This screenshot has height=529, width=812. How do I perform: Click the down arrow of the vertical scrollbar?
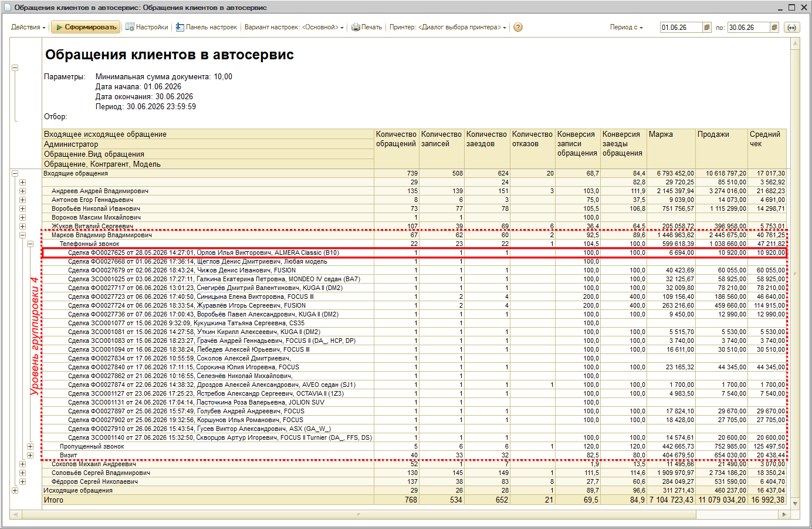tap(796, 503)
